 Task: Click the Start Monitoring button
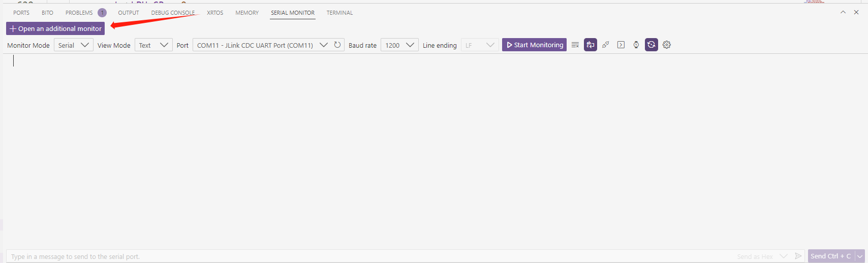click(x=534, y=45)
